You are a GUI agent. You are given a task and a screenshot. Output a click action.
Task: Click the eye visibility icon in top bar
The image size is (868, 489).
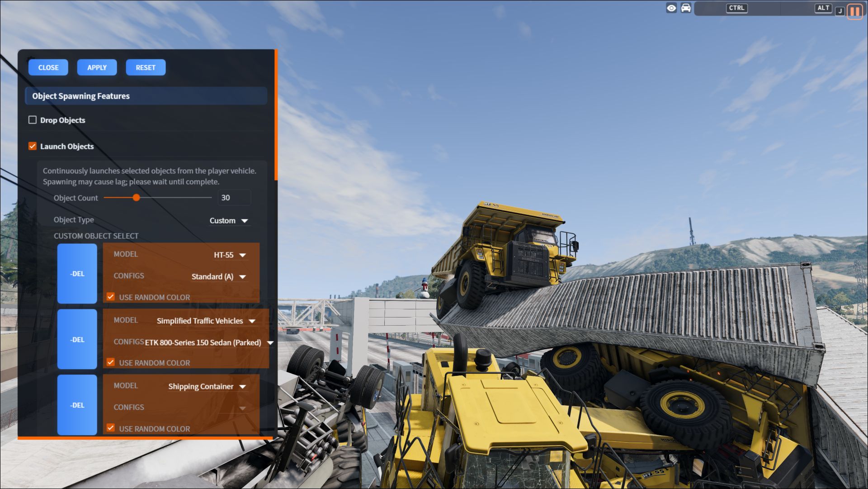pos(671,8)
